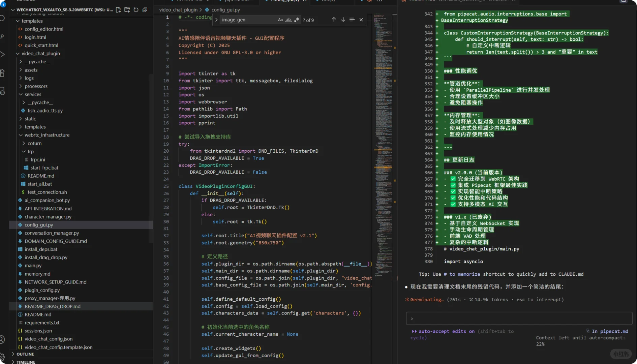Open the Accounts menu in activity bar
This screenshot has height=364, width=637.
pyautogui.click(x=2, y=339)
